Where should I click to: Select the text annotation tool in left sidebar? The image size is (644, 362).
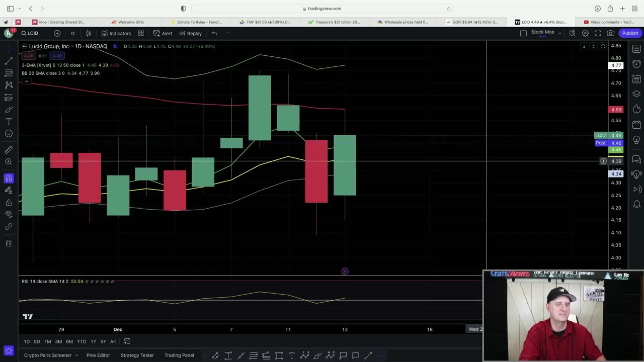(9, 122)
